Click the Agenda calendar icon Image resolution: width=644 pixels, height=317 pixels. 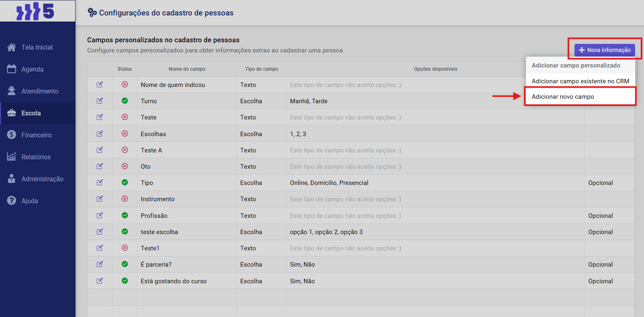tap(11, 69)
